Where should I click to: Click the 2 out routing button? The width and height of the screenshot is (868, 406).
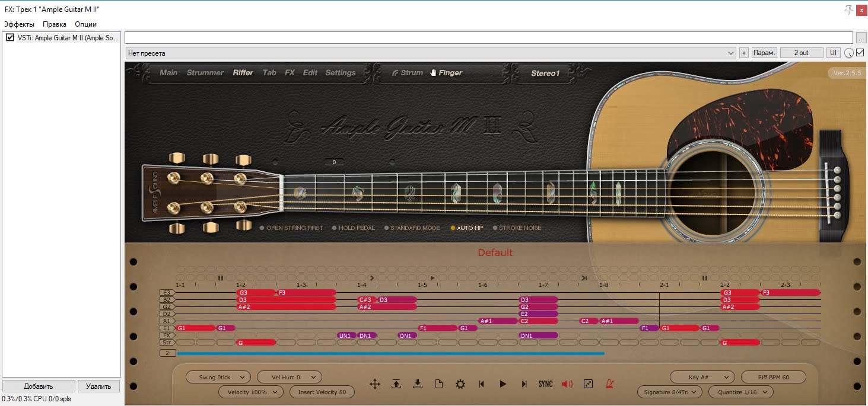coord(802,53)
